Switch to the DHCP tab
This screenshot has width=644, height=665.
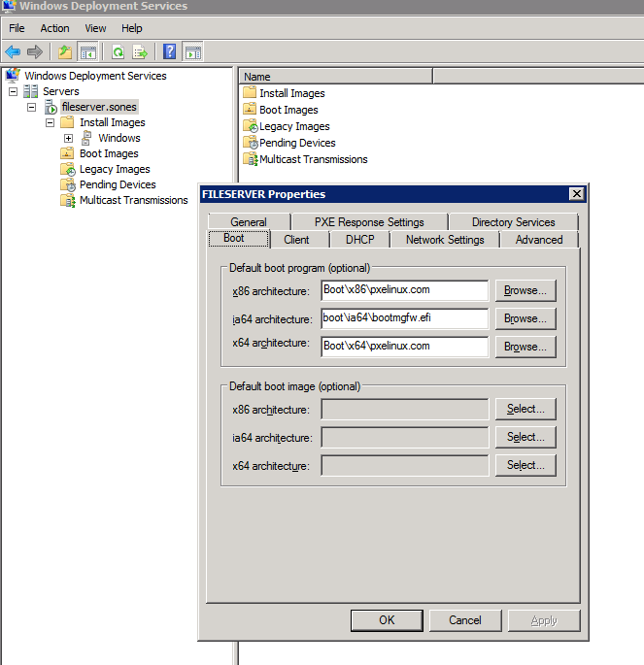pos(359,240)
